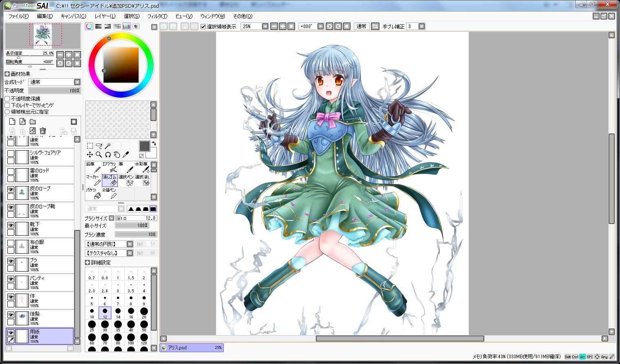
Task: Adjust the ブラシ濃度 brush density slider
Action: 136,235
